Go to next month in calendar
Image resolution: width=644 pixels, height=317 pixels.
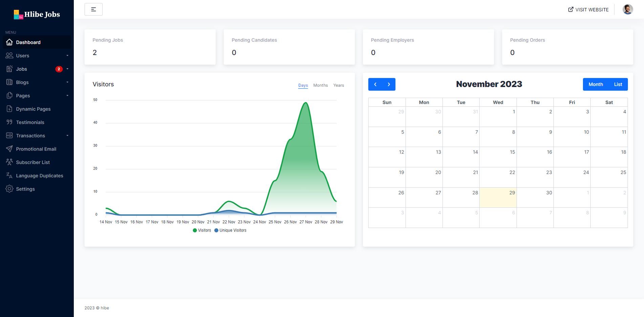pos(389,84)
